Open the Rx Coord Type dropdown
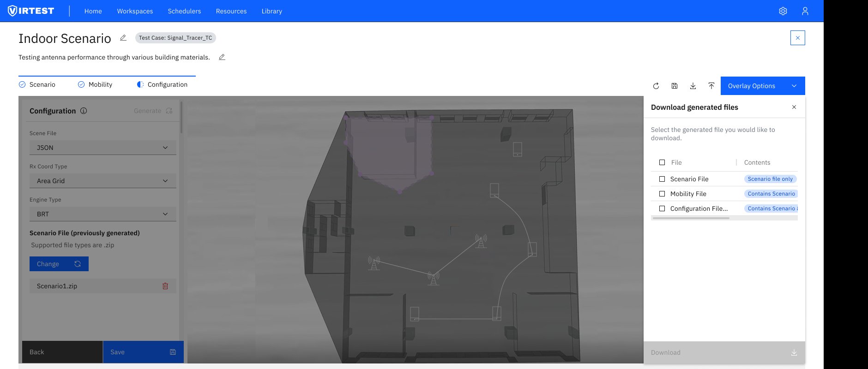Viewport: 868px width, 369px height. [103, 181]
